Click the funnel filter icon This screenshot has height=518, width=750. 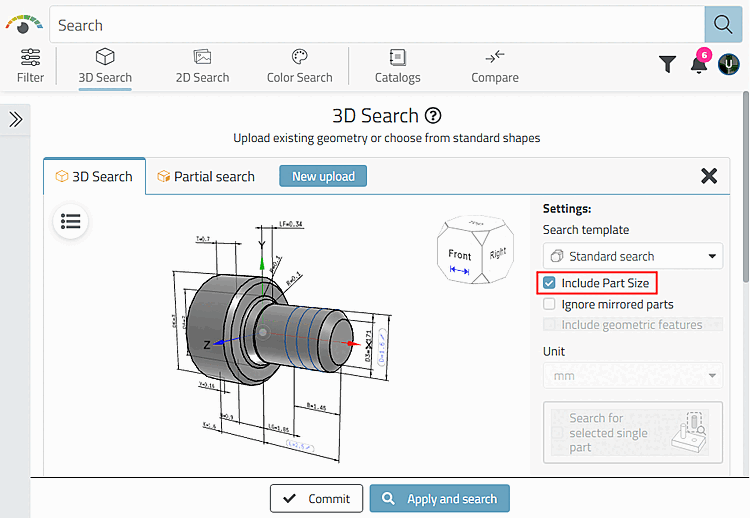pyautogui.click(x=668, y=65)
